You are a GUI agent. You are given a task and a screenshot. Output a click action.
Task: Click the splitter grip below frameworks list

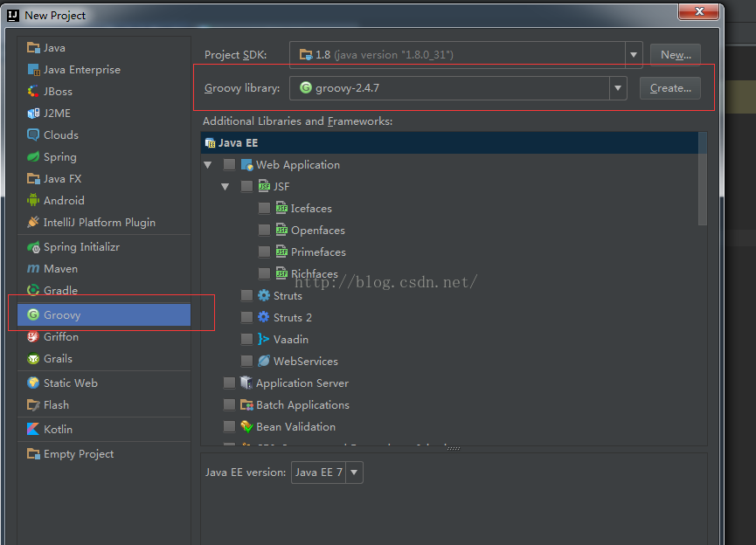click(454, 449)
